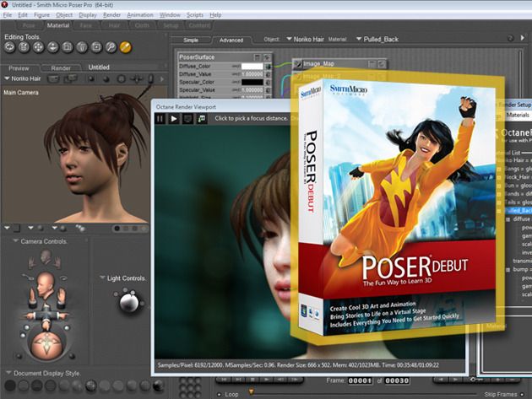
Task: Open the Render menu
Action: click(x=112, y=15)
